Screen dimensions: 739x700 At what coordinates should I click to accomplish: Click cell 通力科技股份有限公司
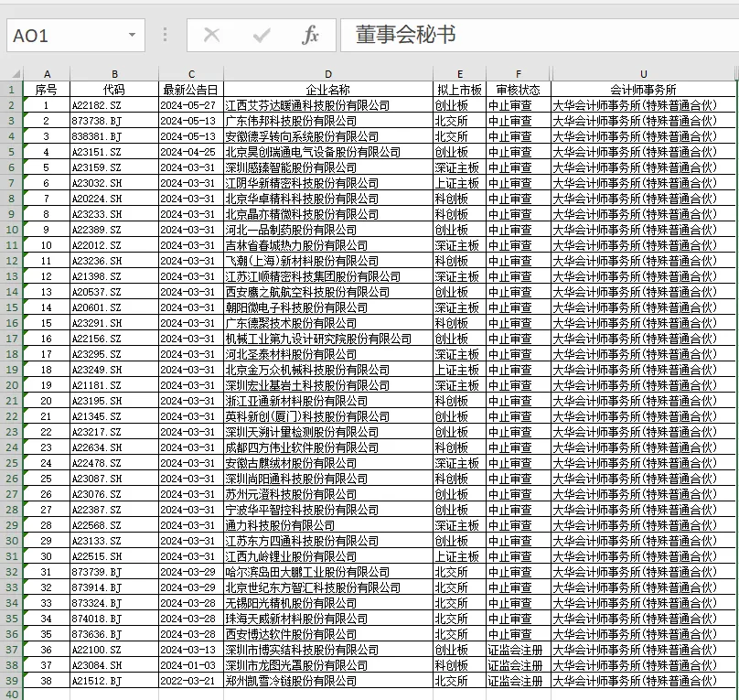click(x=328, y=525)
